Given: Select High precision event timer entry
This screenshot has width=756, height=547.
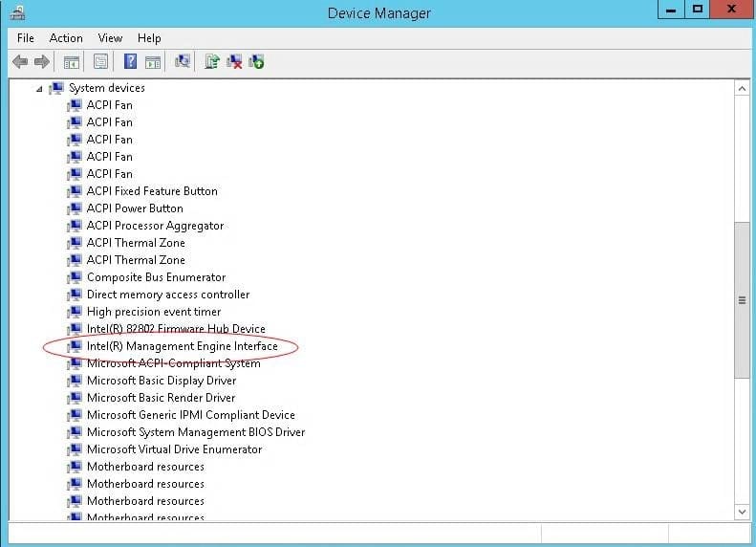Looking at the screenshot, I should coord(153,312).
